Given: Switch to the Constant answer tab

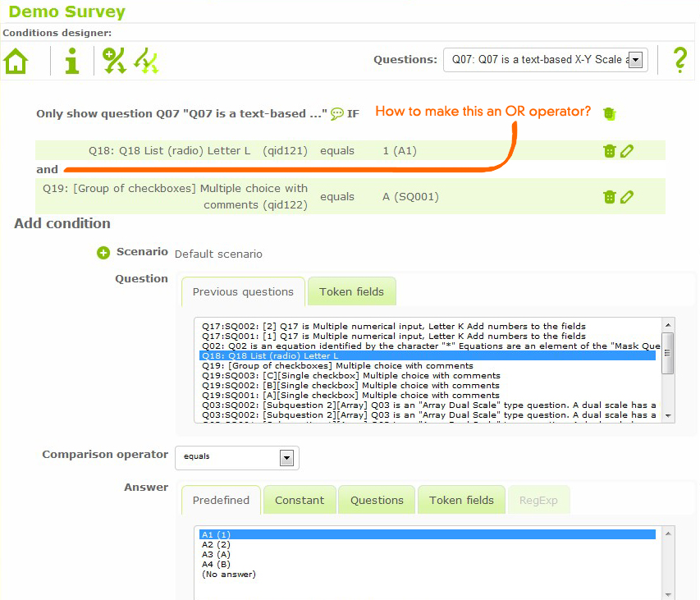Looking at the screenshot, I should tap(300, 501).
